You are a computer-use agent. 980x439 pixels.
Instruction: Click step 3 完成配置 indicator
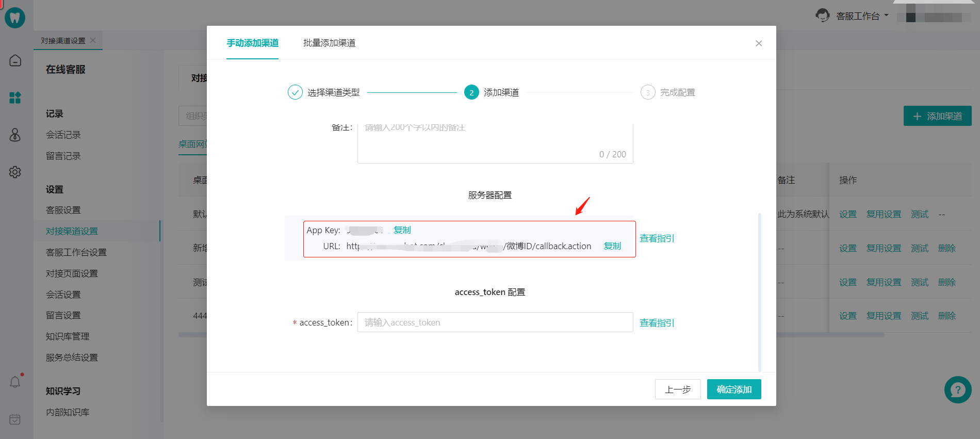pos(648,92)
